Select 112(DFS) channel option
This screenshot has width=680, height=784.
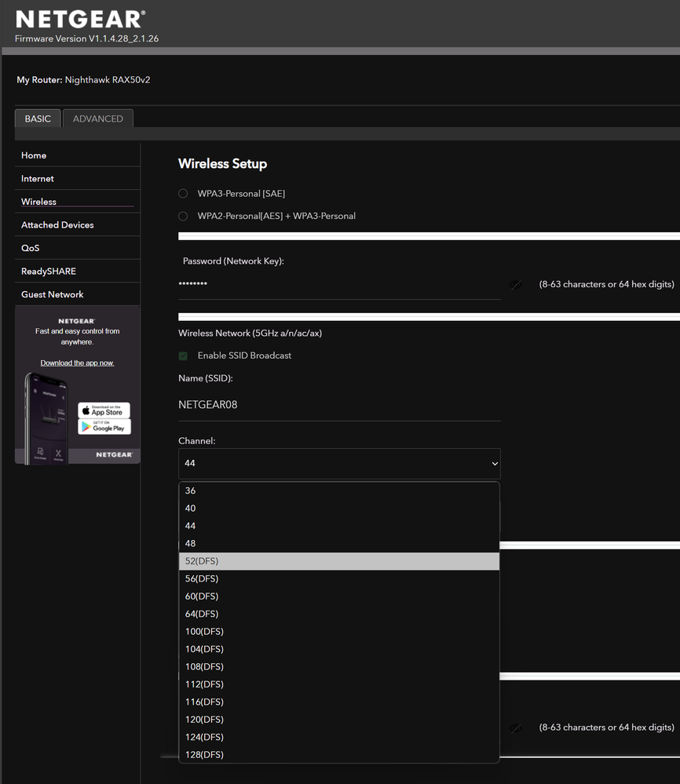pos(339,684)
